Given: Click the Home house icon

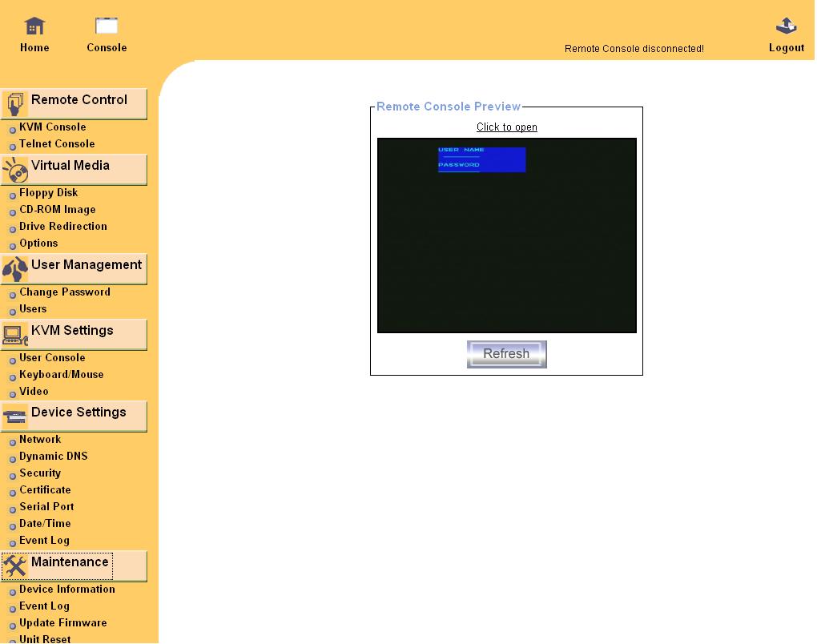Looking at the screenshot, I should (x=34, y=26).
